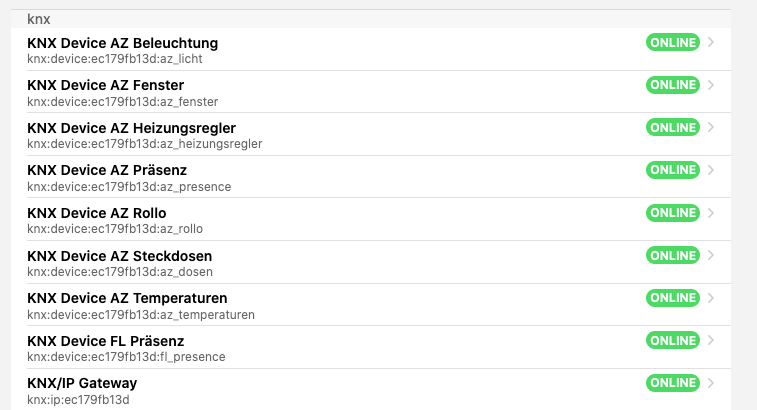Click ONLINE badge of KNX/IP Gateway
This screenshot has width=757, height=410.
click(x=673, y=383)
